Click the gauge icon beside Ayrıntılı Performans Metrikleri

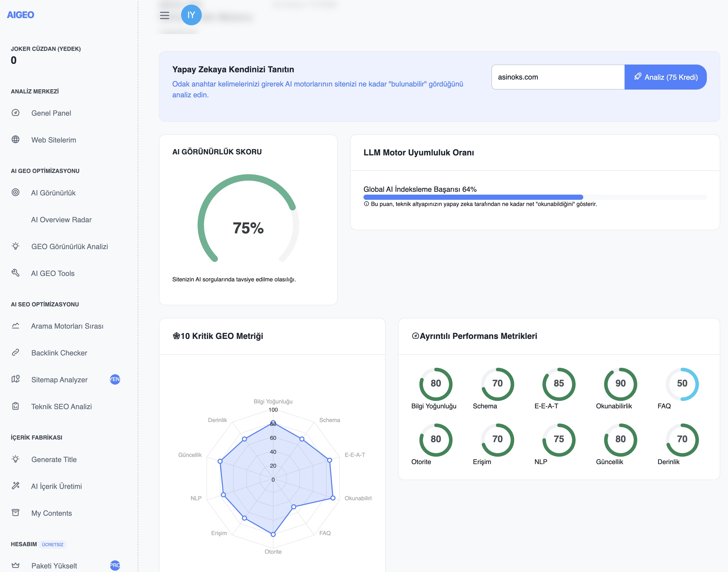415,336
